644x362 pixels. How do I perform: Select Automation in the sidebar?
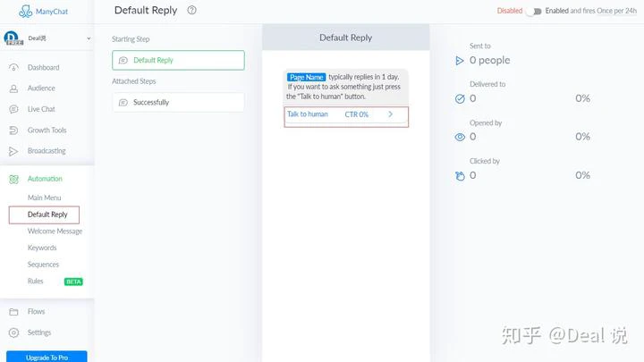pos(45,179)
